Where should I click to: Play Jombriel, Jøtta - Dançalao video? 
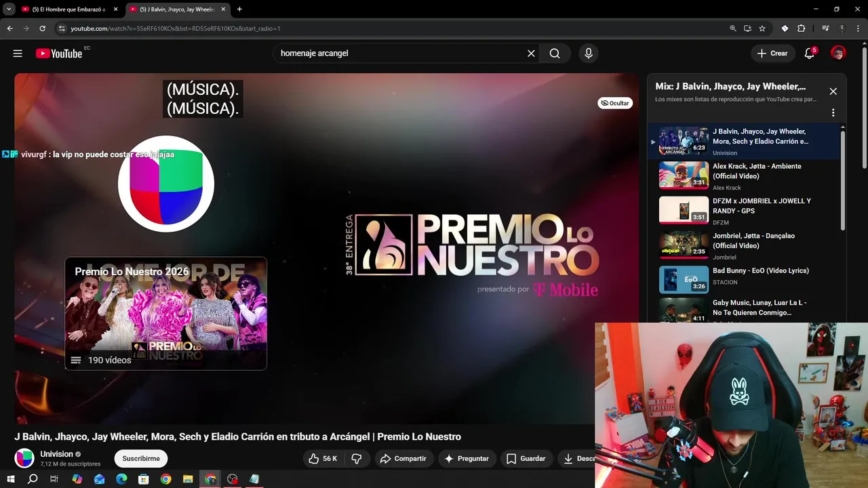coord(745,245)
